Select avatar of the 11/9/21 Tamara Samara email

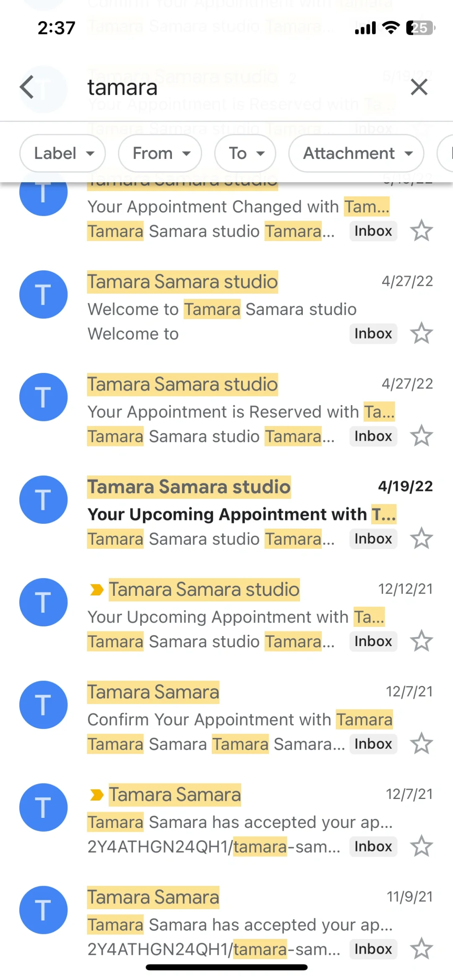pyautogui.click(x=44, y=910)
